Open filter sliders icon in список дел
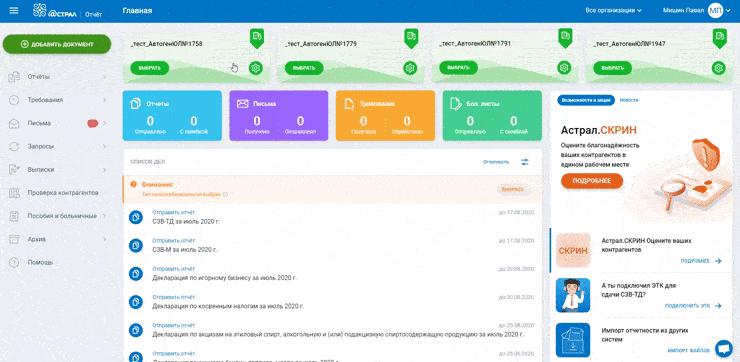Screen dimensions: 740x362 [x=525, y=162]
